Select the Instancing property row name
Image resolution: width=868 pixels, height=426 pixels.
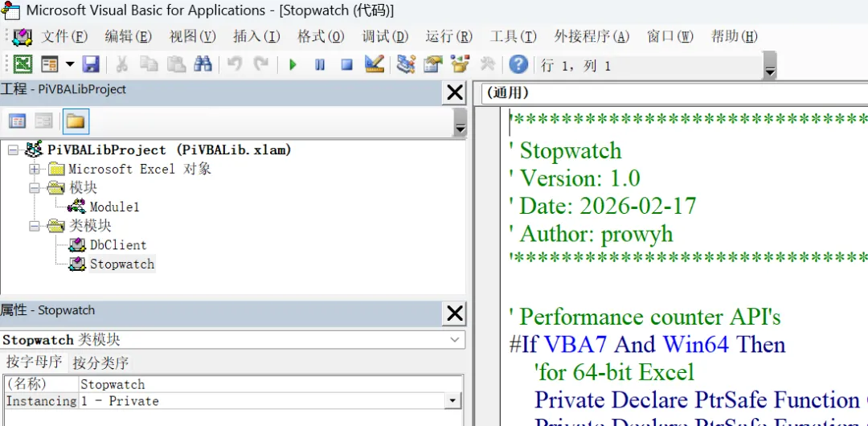41,401
